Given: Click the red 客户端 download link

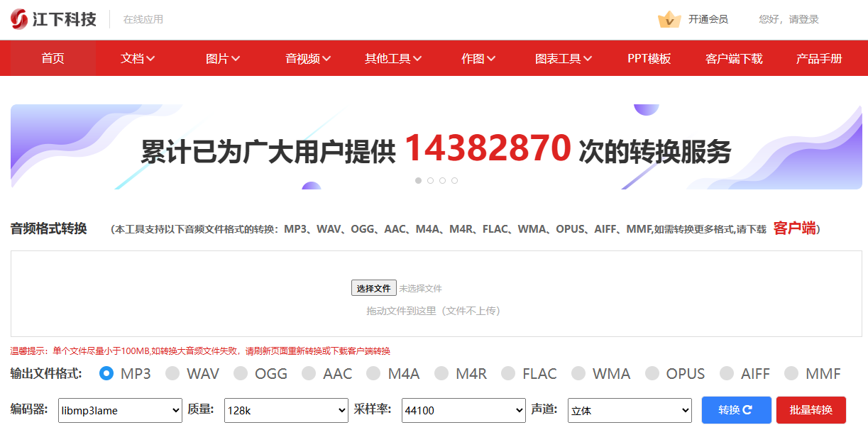Looking at the screenshot, I should 794,228.
